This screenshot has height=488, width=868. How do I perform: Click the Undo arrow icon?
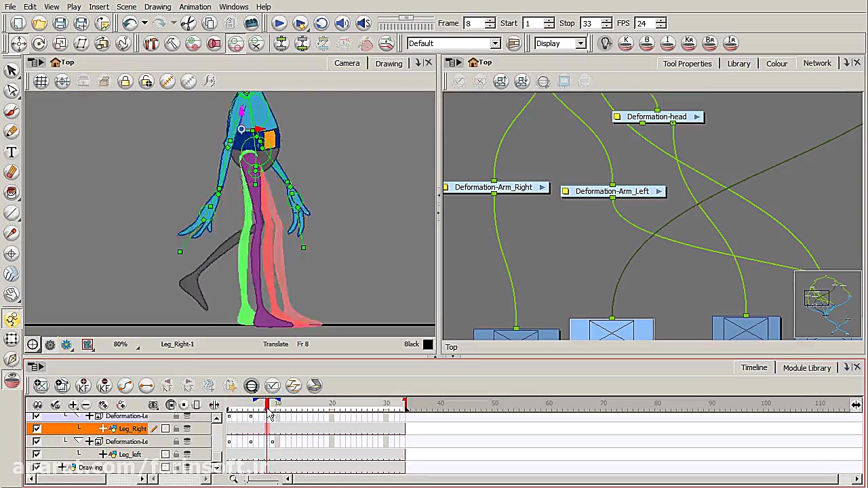click(x=130, y=23)
